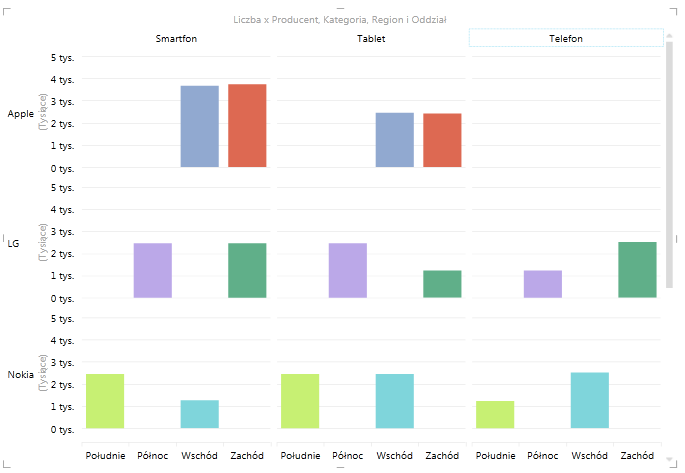
Task: Click the Apple row label
Action: (x=20, y=114)
